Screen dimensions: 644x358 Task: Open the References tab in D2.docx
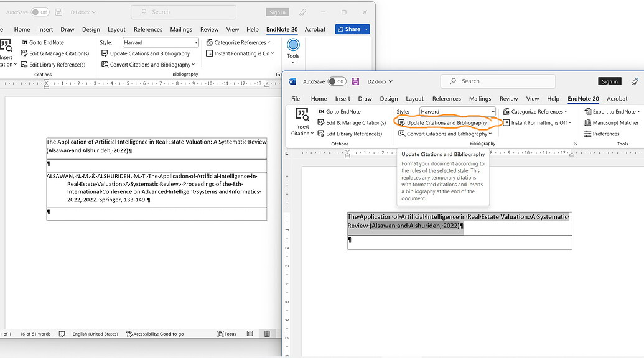[446, 98]
